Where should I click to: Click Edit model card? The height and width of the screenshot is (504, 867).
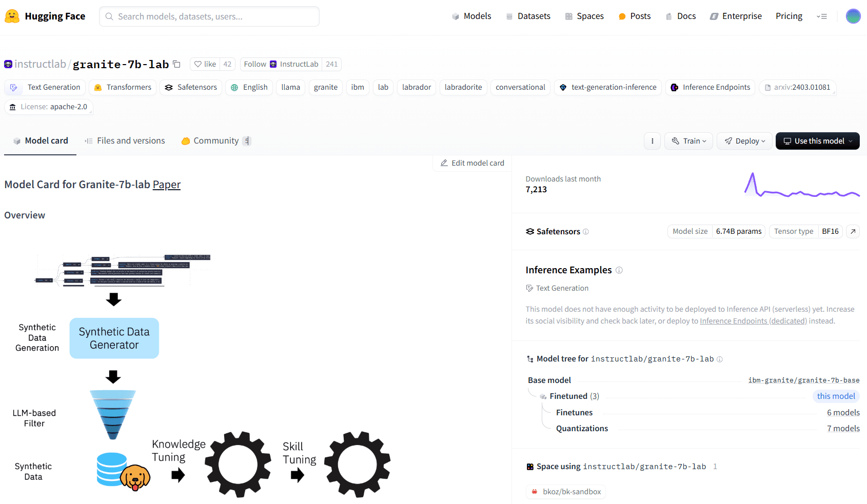coord(472,163)
